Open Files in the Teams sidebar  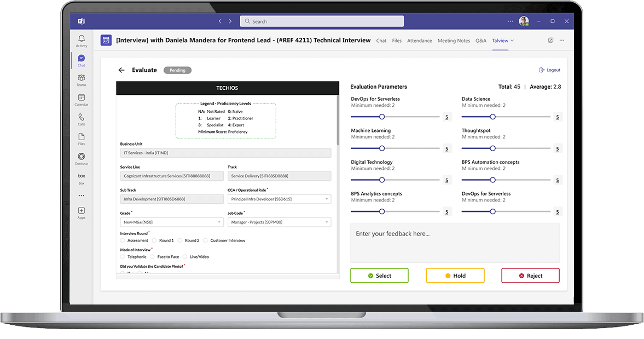82,139
